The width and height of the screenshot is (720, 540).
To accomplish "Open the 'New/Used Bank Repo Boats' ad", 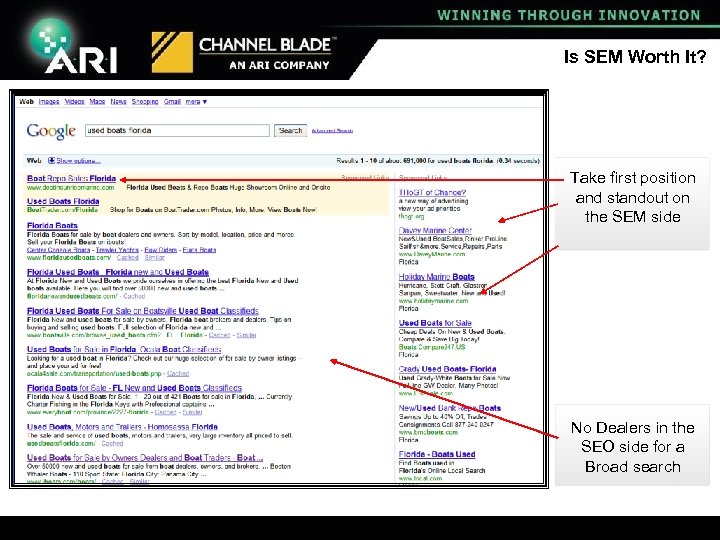I will pyautogui.click(x=450, y=408).
